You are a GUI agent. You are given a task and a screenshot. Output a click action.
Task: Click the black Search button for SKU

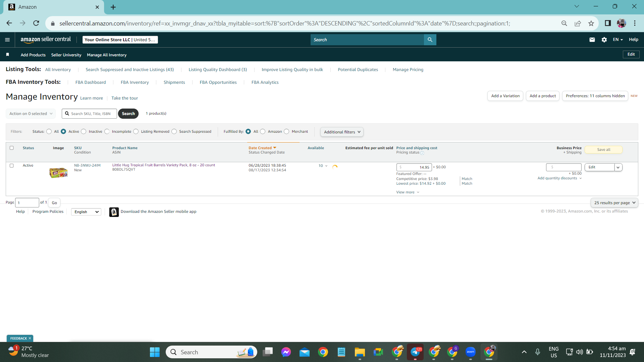[128, 114]
